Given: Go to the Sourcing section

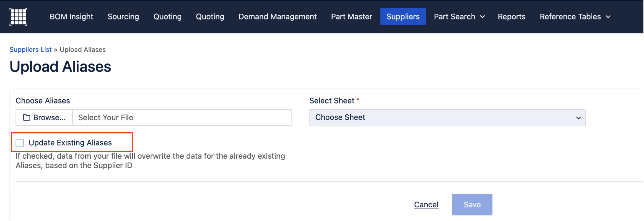Looking at the screenshot, I should point(123,17).
